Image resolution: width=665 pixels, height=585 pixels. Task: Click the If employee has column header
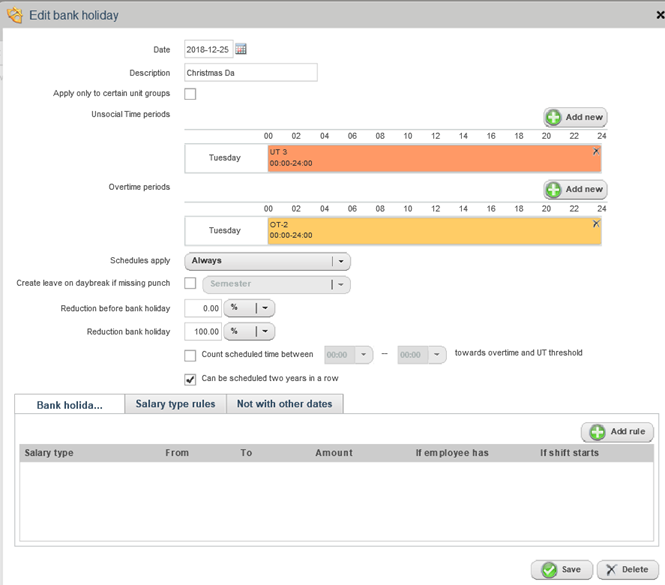point(452,453)
